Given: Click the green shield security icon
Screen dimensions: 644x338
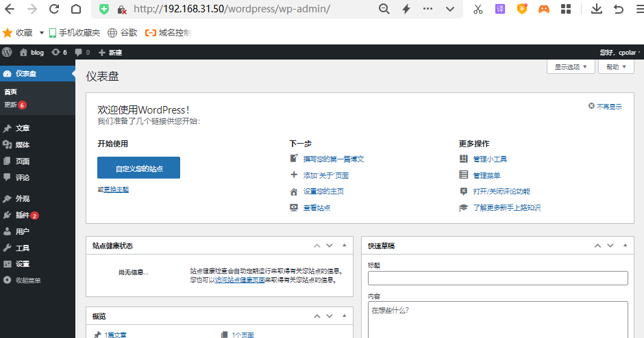Looking at the screenshot, I should tap(104, 9).
